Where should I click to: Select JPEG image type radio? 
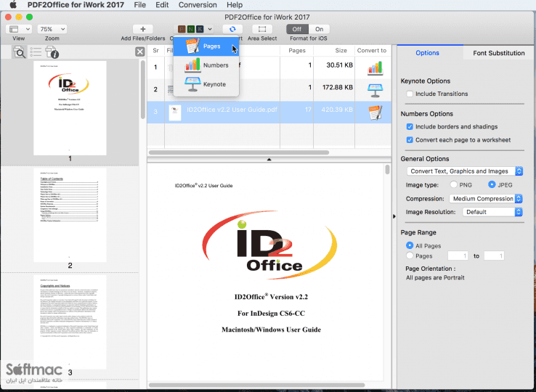492,184
